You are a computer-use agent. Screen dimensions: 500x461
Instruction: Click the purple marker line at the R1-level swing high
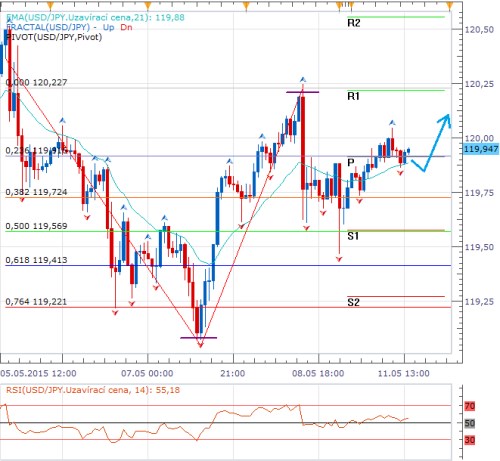303,92
